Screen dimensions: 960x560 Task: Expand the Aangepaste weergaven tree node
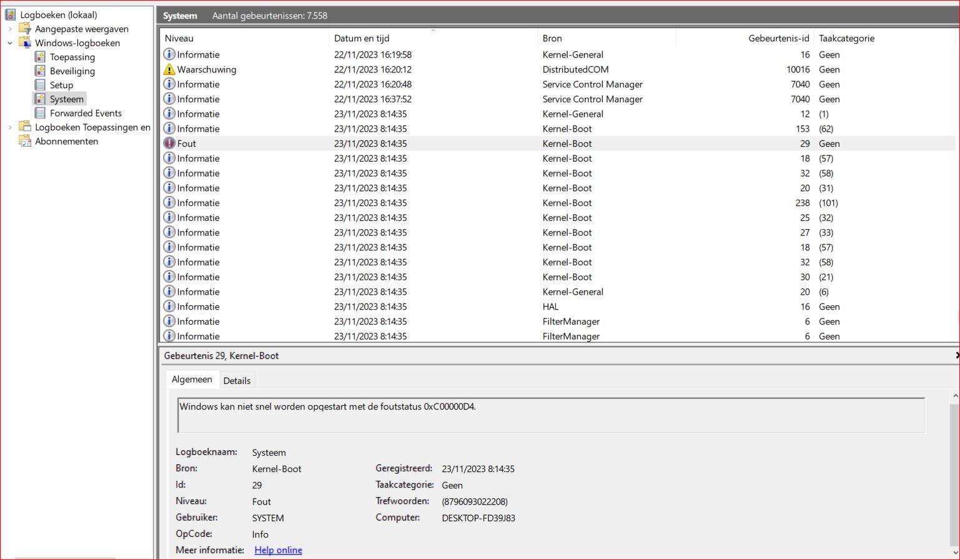(x=10, y=29)
